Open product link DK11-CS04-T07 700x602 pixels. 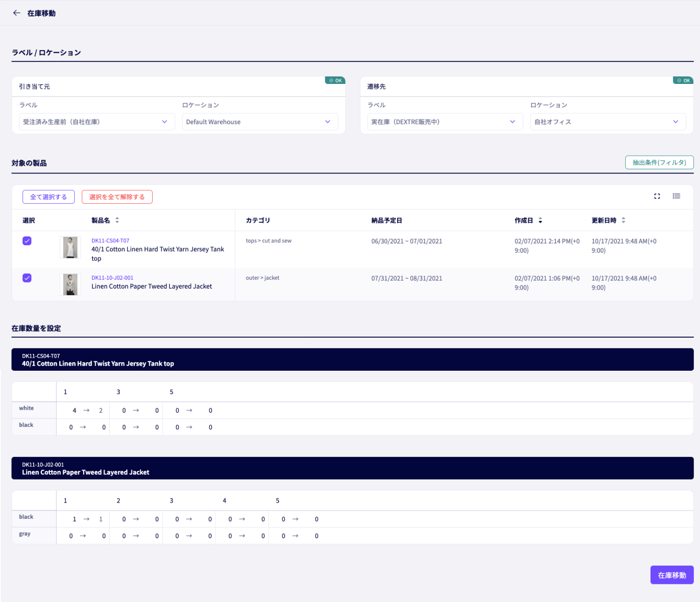click(110, 241)
